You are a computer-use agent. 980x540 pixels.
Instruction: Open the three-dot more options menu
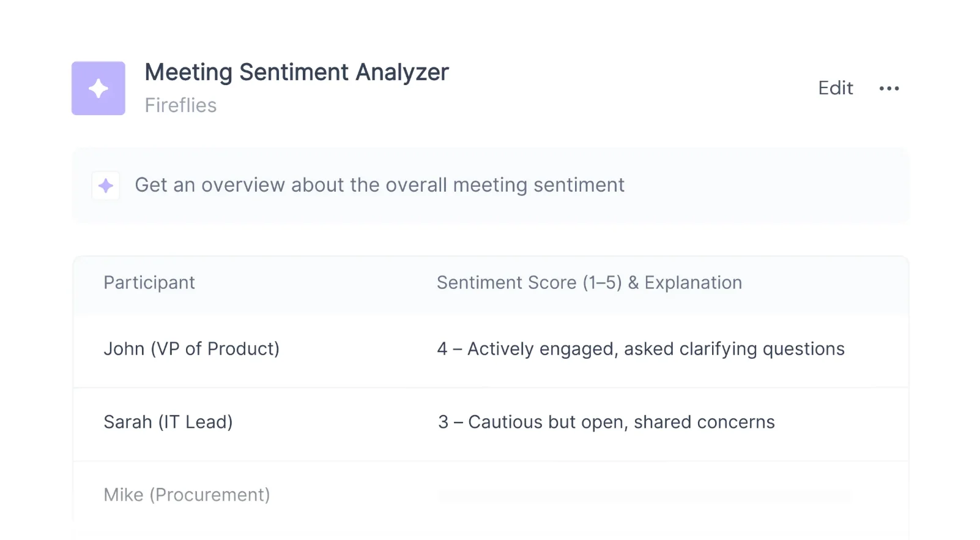coord(889,88)
